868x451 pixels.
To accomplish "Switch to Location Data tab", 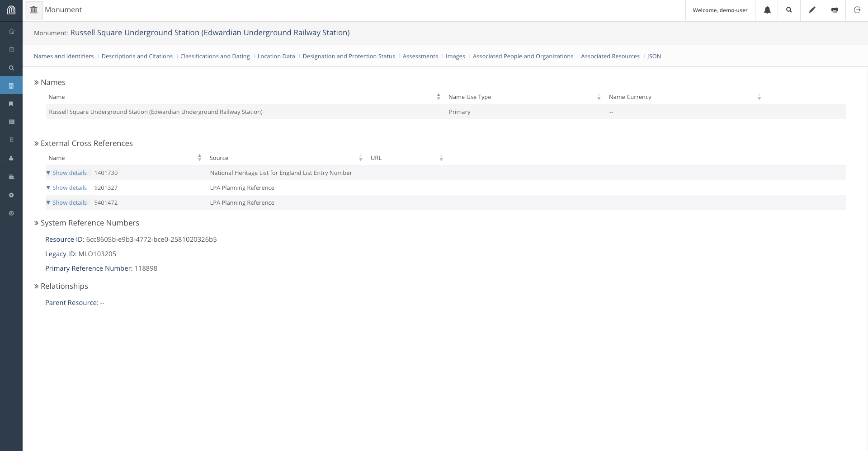I will 276,56.
